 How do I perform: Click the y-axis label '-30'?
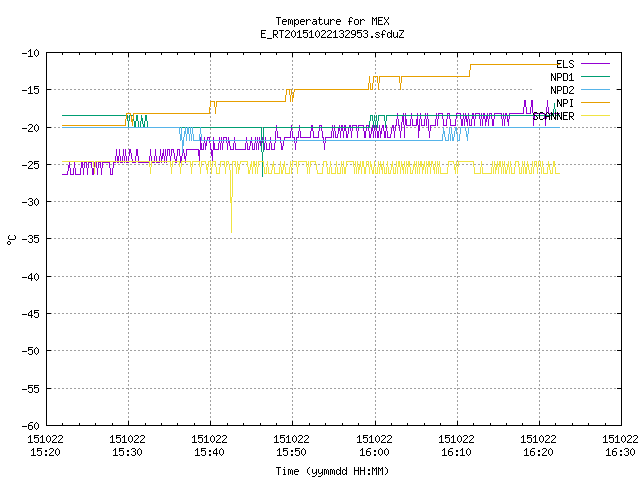pos(31,202)
